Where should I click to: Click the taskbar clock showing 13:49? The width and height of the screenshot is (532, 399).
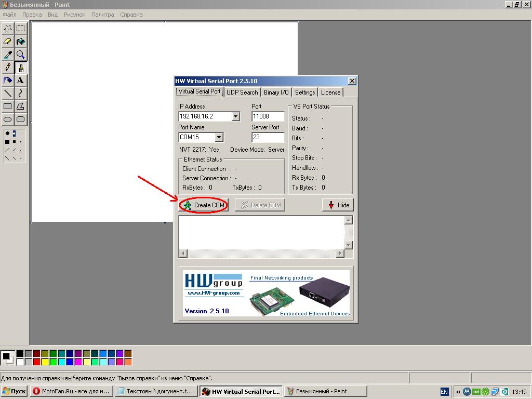(519, 392)
